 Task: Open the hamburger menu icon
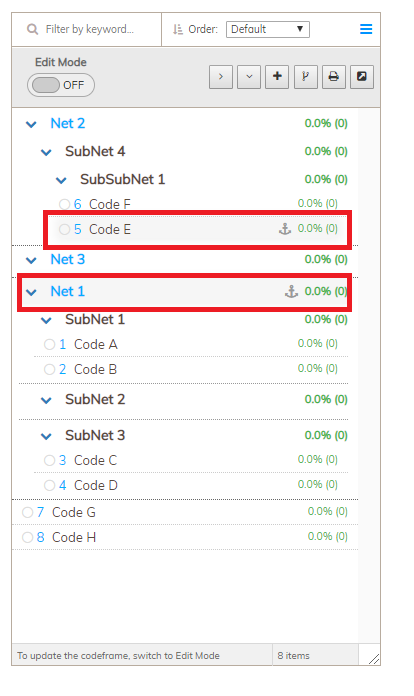366,29
